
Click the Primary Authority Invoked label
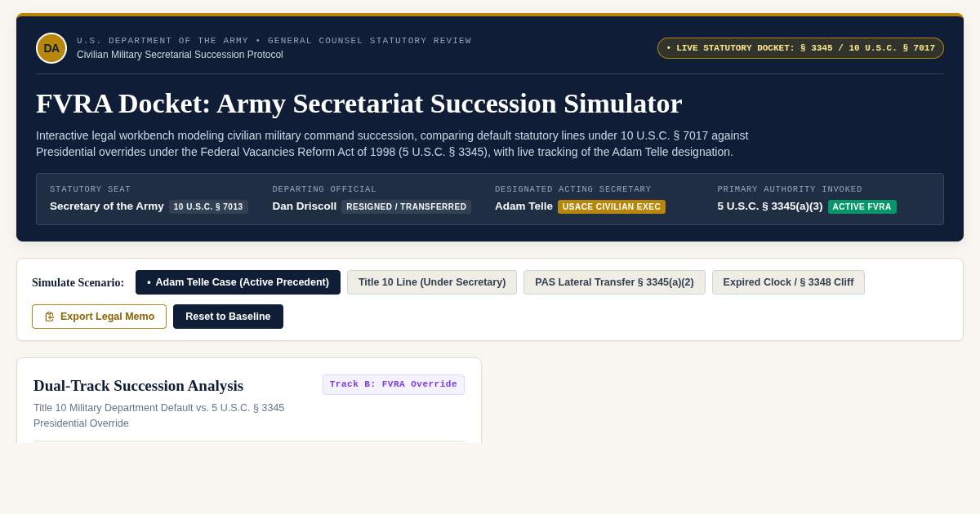click(790, 189)
